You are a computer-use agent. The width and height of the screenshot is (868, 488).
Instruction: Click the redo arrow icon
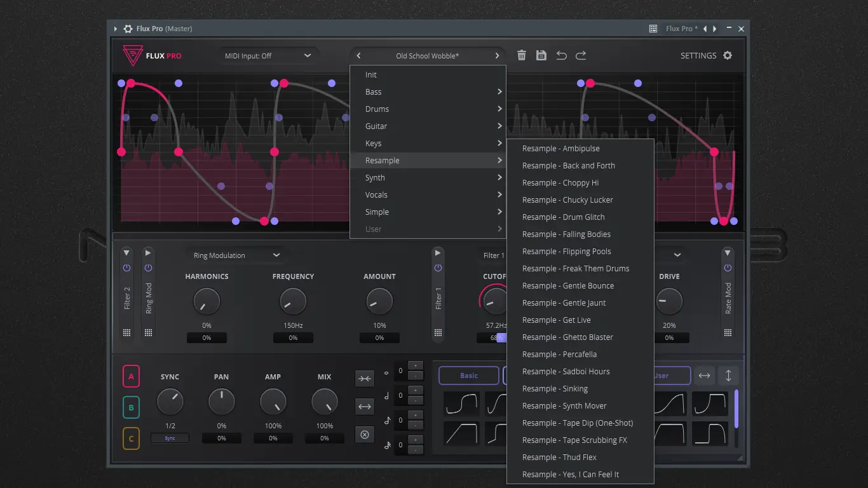click(x=581, y=56)
